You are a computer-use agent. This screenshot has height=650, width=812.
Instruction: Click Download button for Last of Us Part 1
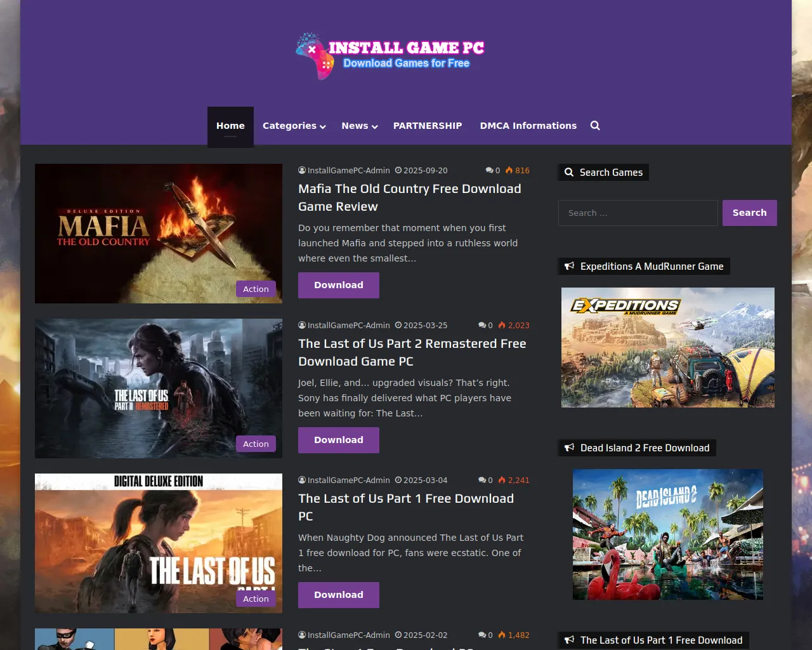coord(339,595)
